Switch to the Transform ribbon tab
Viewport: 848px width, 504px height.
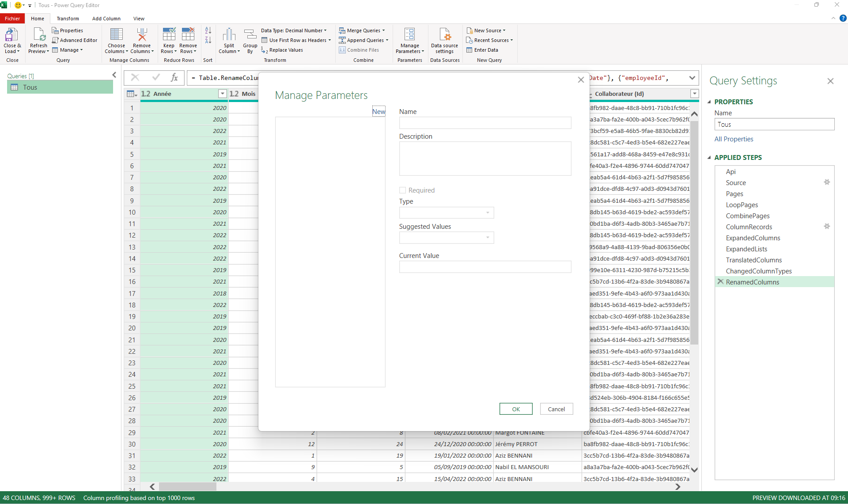click(68, 19)
